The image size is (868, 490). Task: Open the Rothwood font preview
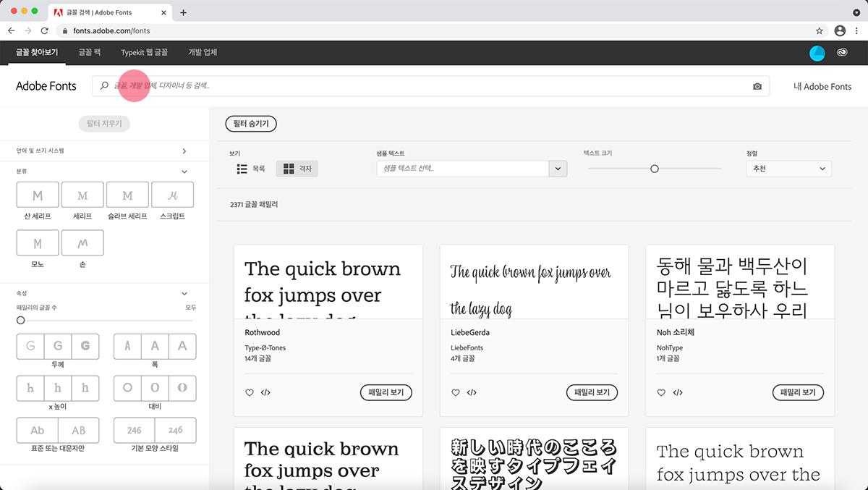(x=328, y=282)
